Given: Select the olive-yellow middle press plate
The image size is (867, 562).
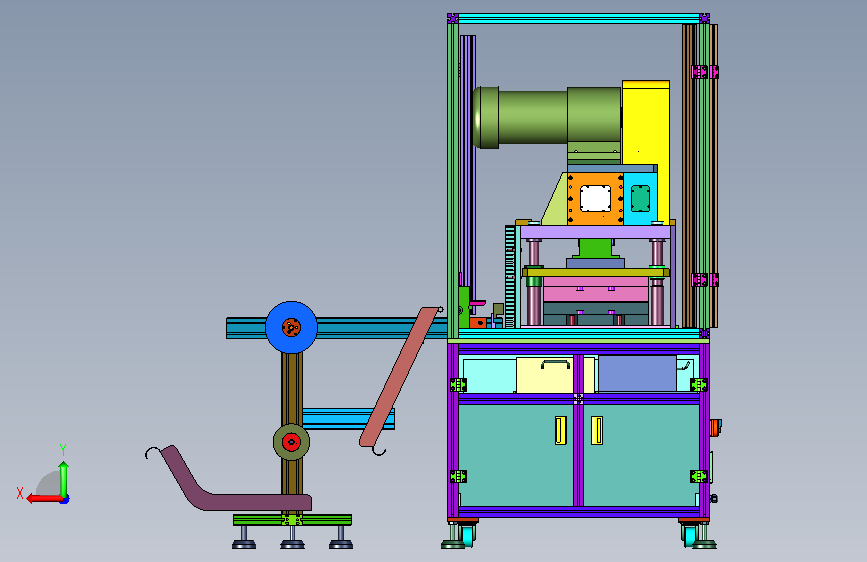Looking at the screenshot, I should [x=596, y=272].
